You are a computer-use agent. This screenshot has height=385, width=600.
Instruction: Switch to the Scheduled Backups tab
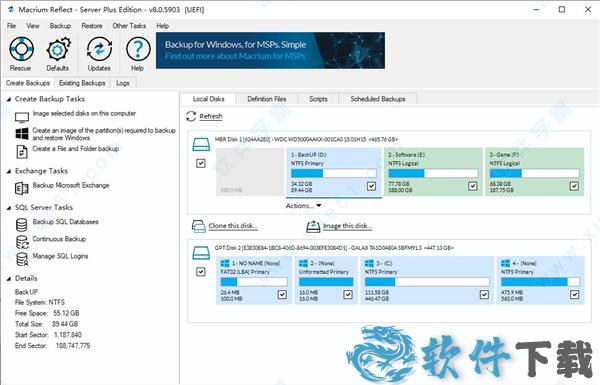click(378, 99)
